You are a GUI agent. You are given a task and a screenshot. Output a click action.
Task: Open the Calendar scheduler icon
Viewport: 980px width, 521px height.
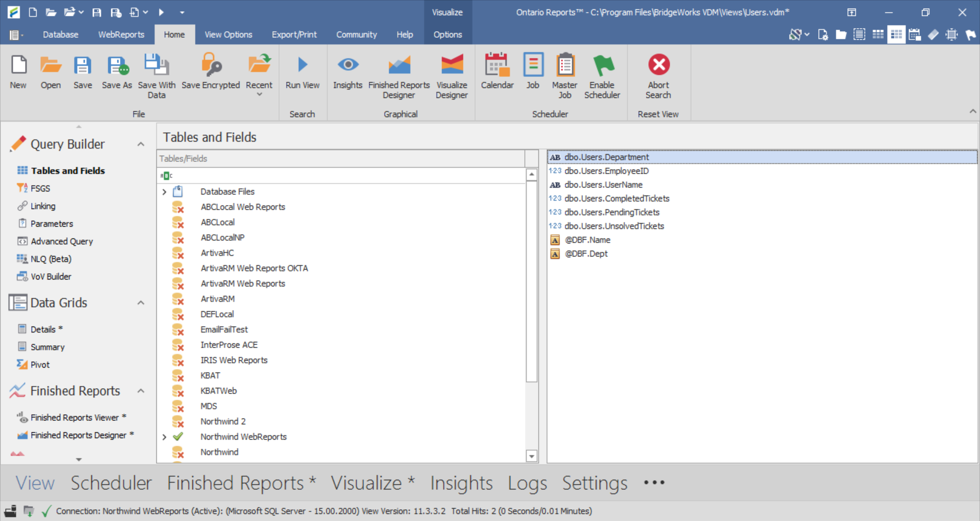click(x=497, y=72)
